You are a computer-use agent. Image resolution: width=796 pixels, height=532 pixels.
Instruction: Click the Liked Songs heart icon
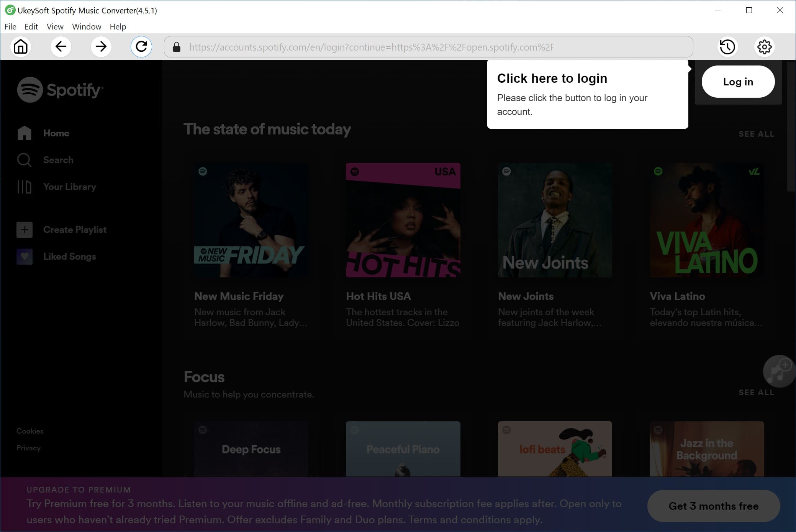tap(25, 256)
